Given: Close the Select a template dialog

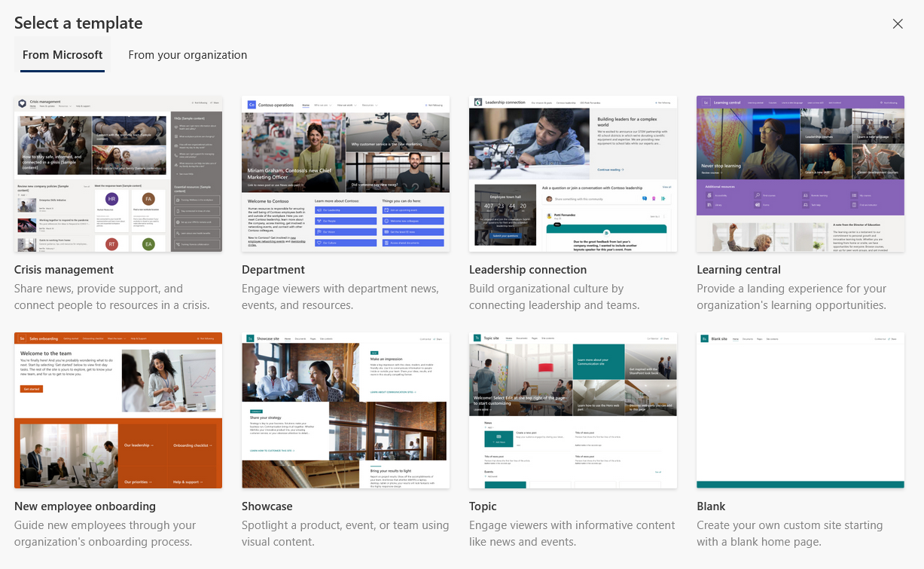Looking at the screenshot, I should tap(898, 24).
